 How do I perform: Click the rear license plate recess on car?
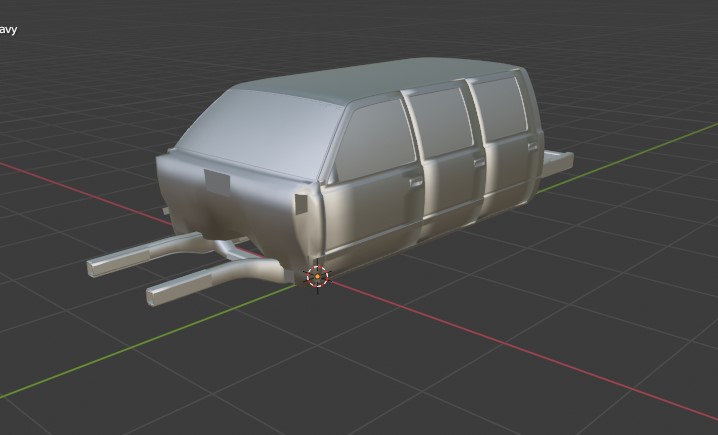click(217, 182)
